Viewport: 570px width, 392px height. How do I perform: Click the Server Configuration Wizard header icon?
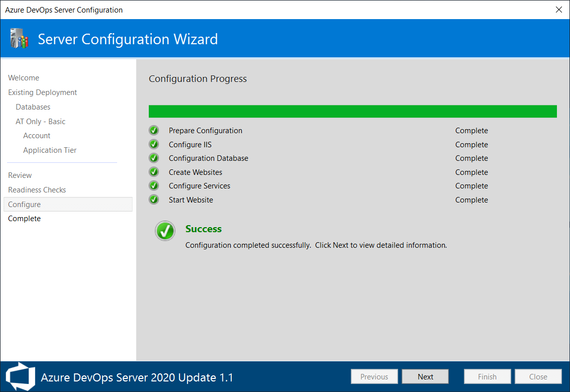coord(19,39)
